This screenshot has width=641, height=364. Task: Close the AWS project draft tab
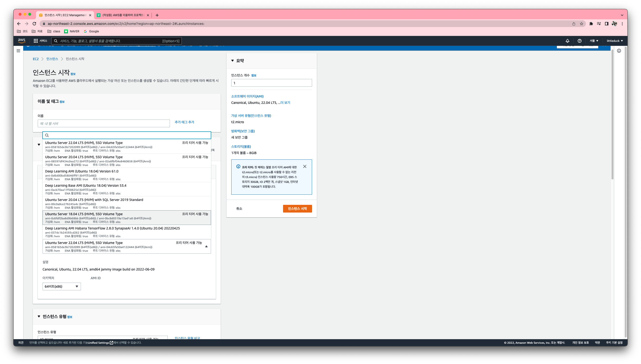point(148,15)
